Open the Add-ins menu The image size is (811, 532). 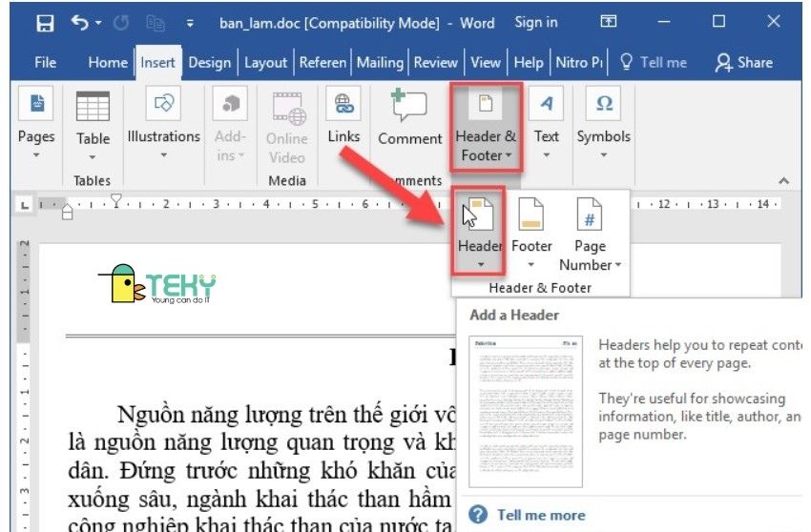[x=230, y=124]
